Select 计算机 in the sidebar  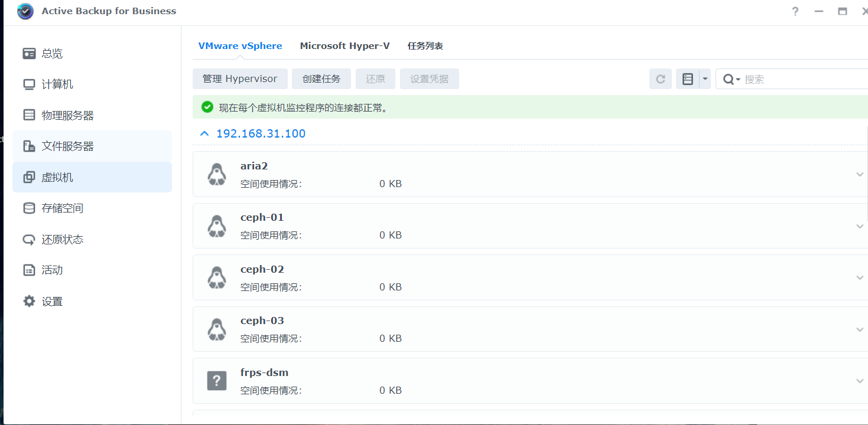click(92, 84)
